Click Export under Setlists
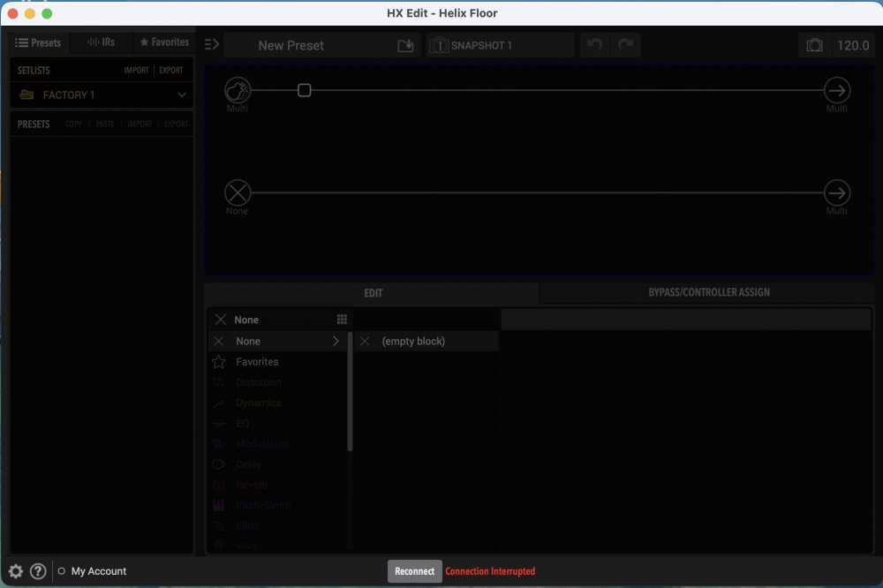Viewport: 883px width, 588px height. [x=171, y=70]
